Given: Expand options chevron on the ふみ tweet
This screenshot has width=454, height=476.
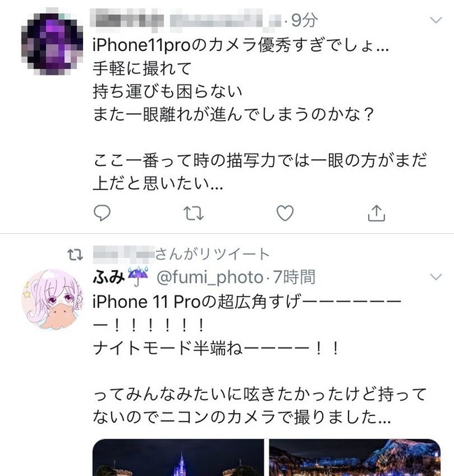Looking at the screenshot, I should (x=436, y=277).
